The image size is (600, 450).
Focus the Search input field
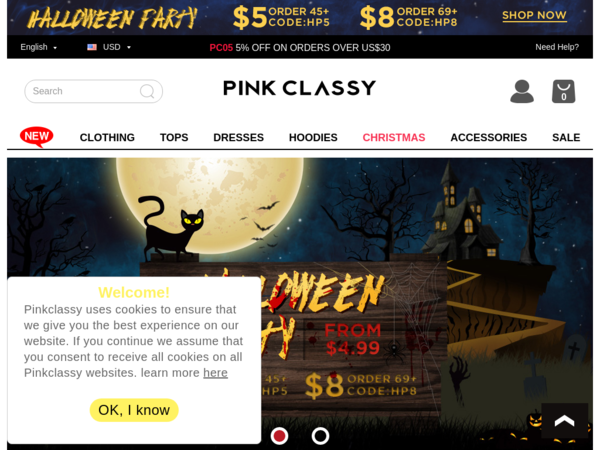(93, 91)
